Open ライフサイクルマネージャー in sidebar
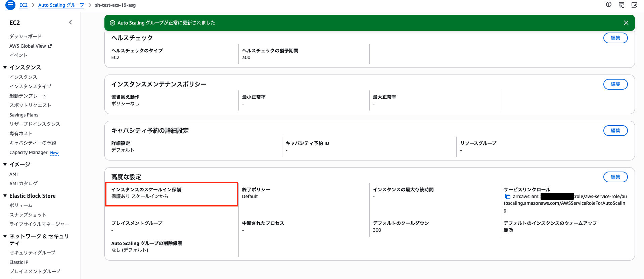Image resolution: width=644 pixels, height=279 pixels. pyautogui.click(x=39, y=224)
